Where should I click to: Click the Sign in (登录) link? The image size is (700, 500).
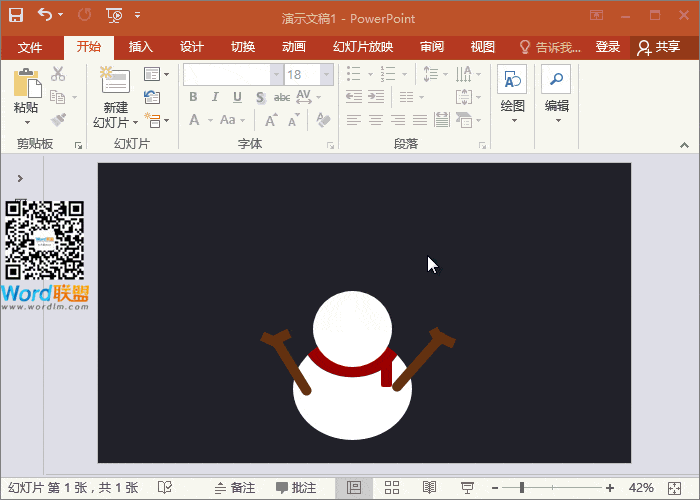tap(607, 47)
